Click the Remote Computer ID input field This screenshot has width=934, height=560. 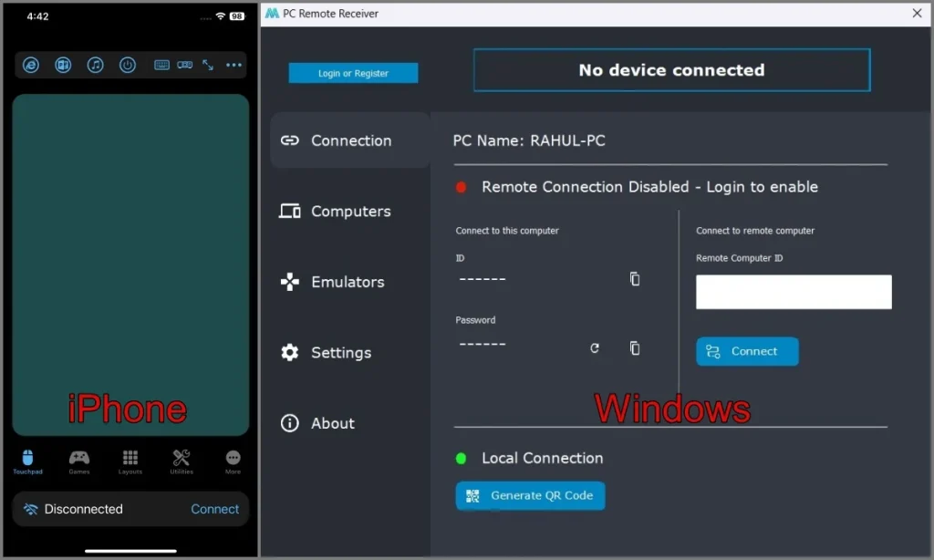tap(794, 292)
